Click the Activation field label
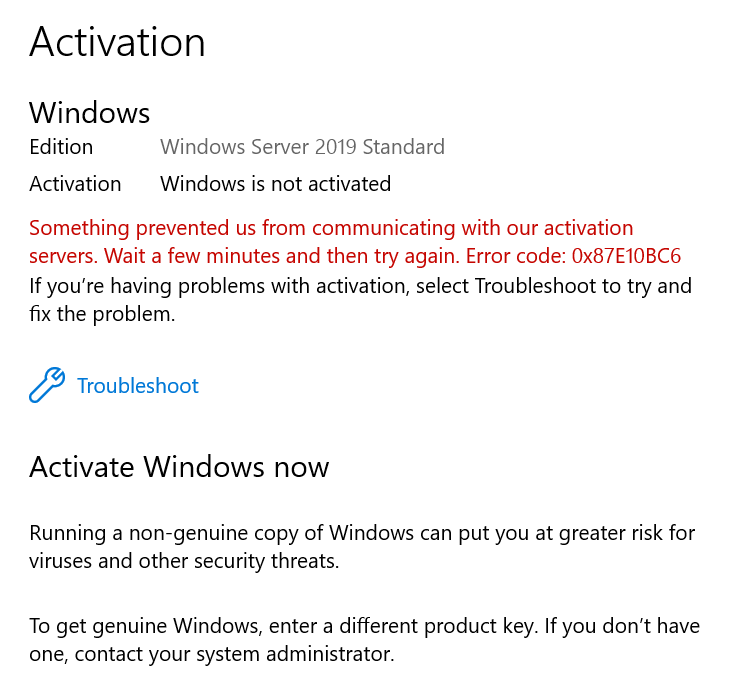733x692 pixels. coord(75,184)
